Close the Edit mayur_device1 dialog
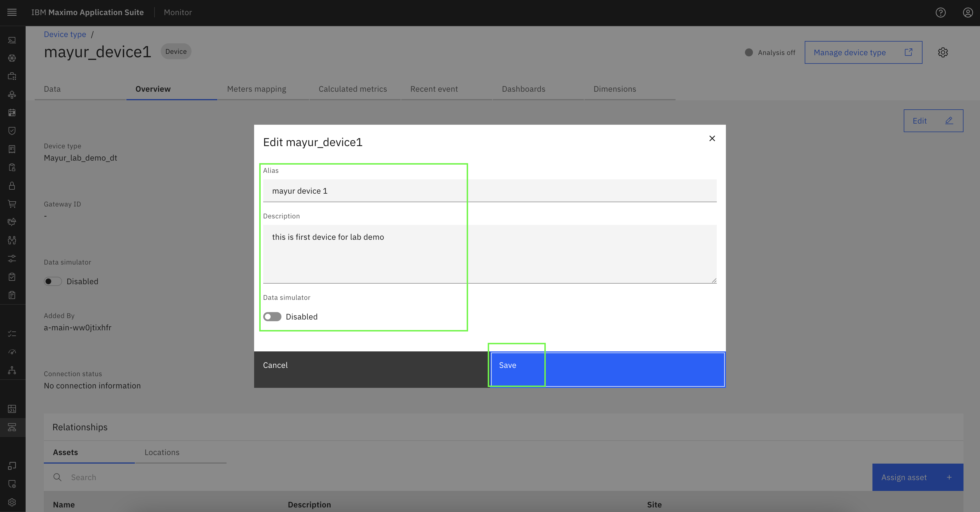 tap(712, 138)
